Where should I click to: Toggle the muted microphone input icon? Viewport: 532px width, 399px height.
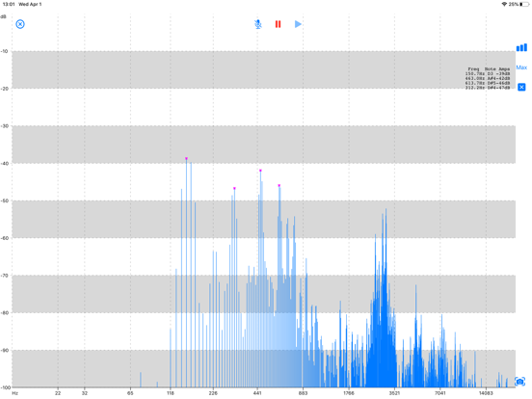[x=258, y=24]
